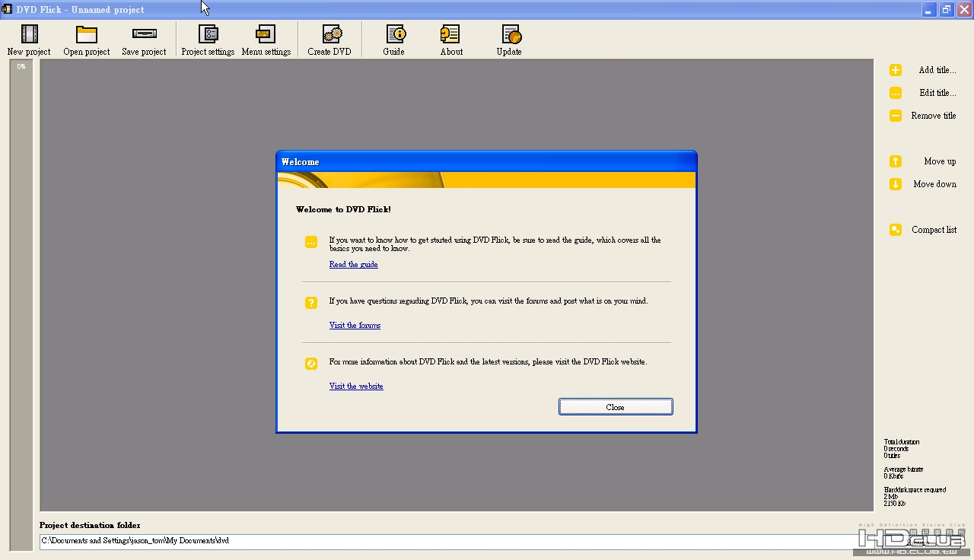Open project via toolbar icon
The image size is (974, 560).
(x=87, y=40)
